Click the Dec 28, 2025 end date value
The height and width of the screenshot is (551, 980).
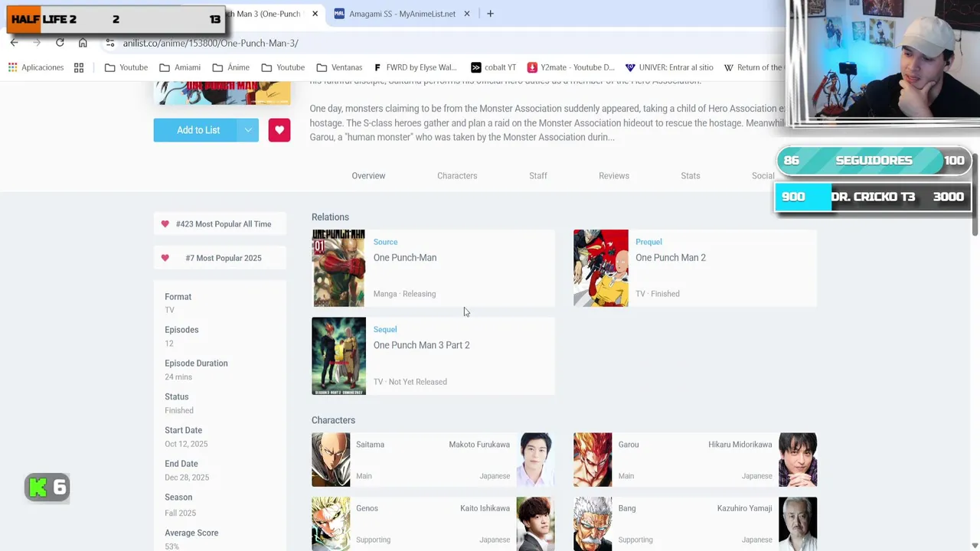coord(187,478)
